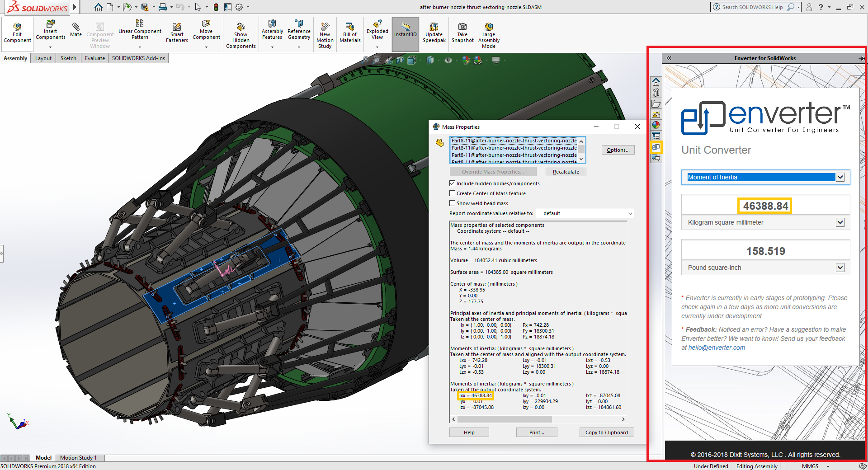
Task: Activate Section View in the heads-up toolbar
Action: coord(400,60)
